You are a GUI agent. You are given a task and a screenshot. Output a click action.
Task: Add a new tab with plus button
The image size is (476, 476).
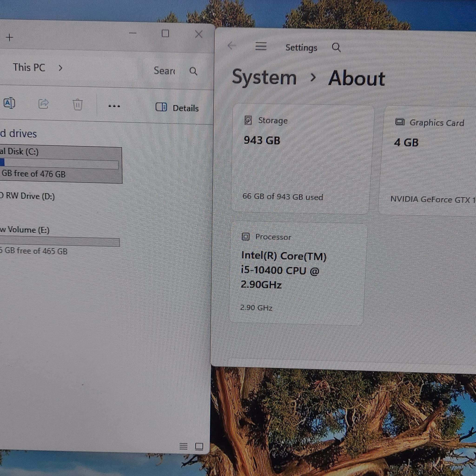(x=9, y=37)
